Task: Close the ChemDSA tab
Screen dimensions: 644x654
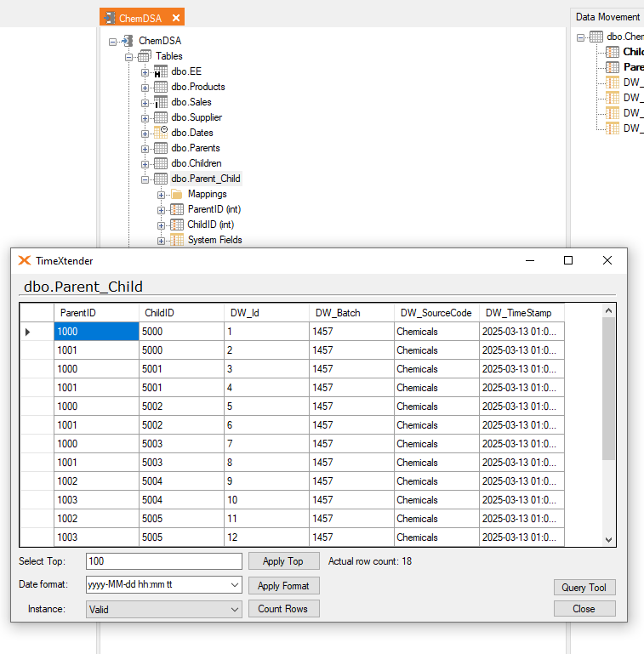Action: pyautogui.click(x=176, y=18)
